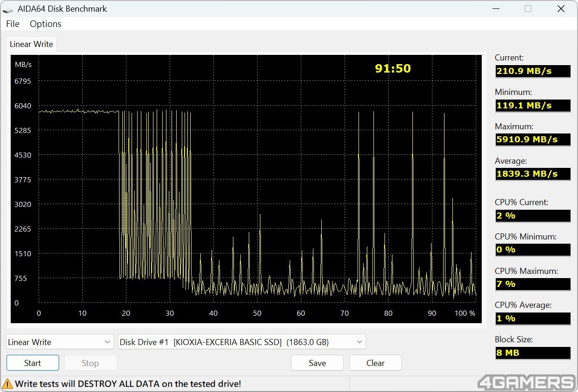Expand the Linear Write test type dropdown
The image size is (578, 392).
(x=60, y=342)
